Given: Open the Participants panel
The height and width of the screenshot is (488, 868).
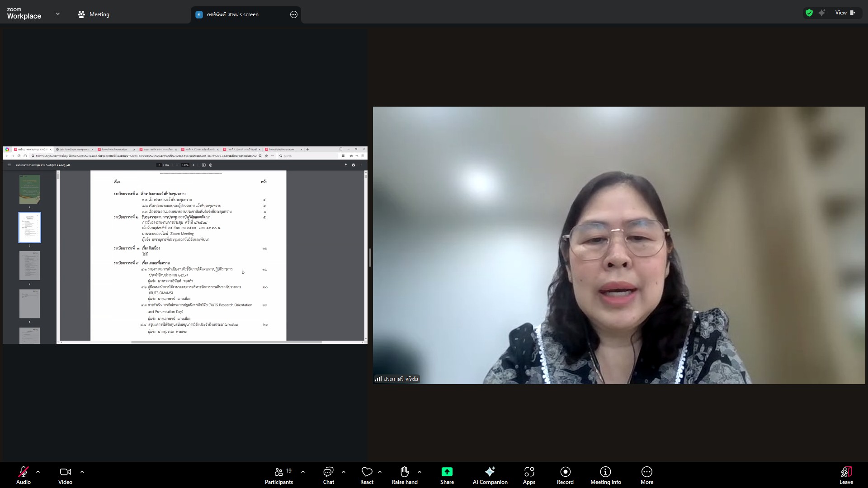Looking at the screenshot, I should [279, 475].
